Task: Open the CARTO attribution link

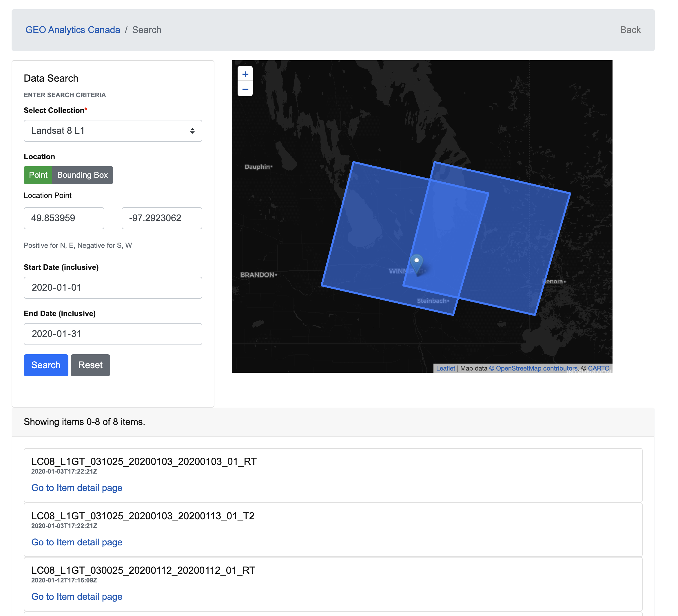Action: click(598, 368)
